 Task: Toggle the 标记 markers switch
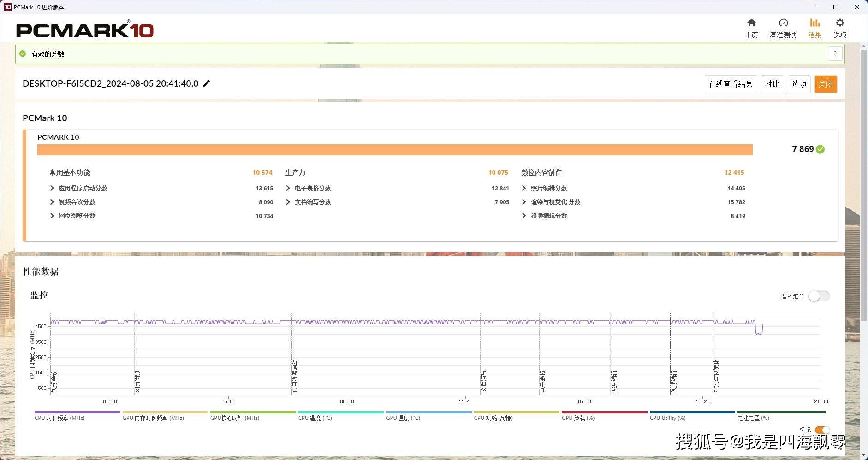coord(822,430)
